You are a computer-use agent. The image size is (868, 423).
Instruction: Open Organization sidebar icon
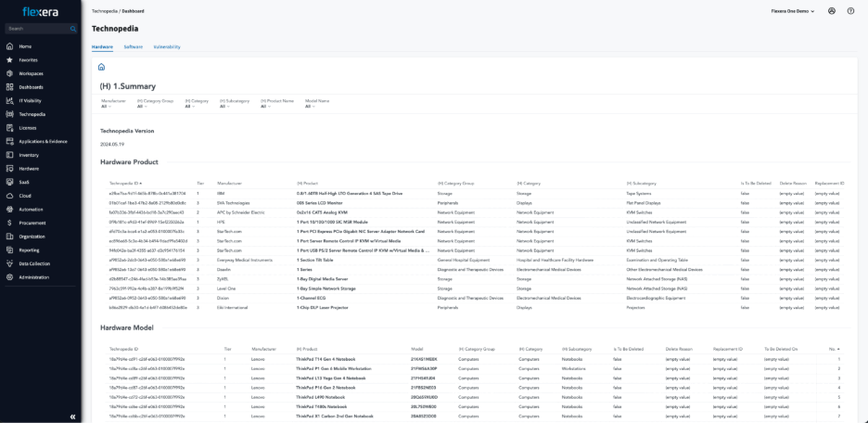(x=9, y=237)
